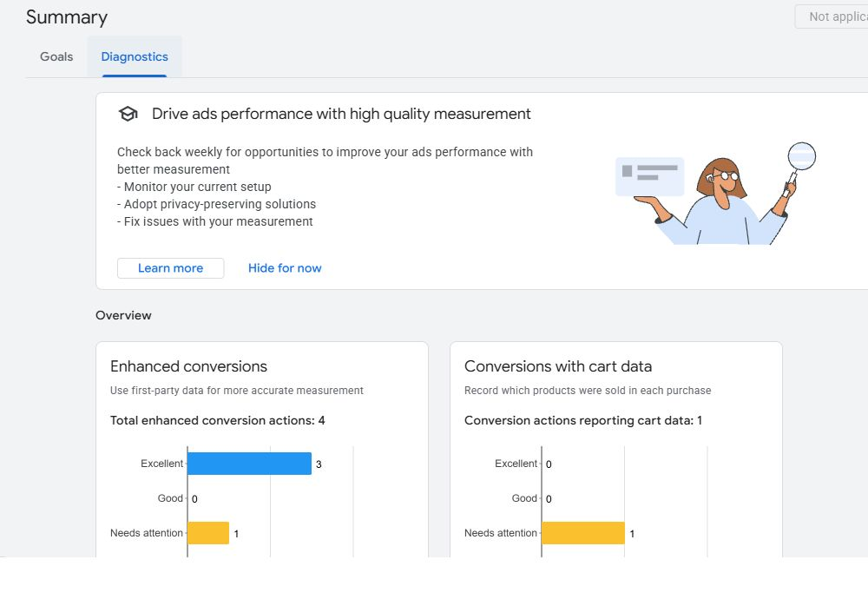Click '- Fix issues with your measurement' line

click(214, 221)
